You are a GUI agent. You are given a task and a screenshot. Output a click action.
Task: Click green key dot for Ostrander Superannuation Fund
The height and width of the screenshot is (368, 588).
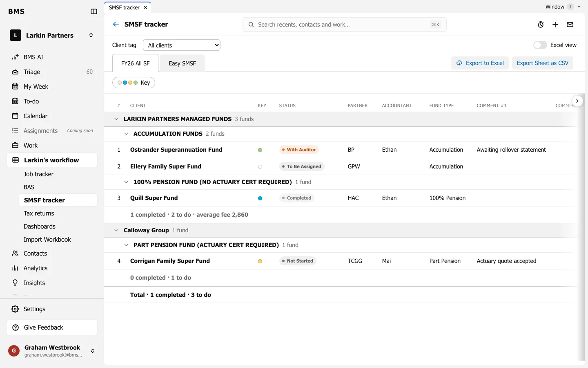[x=260, y=150]
